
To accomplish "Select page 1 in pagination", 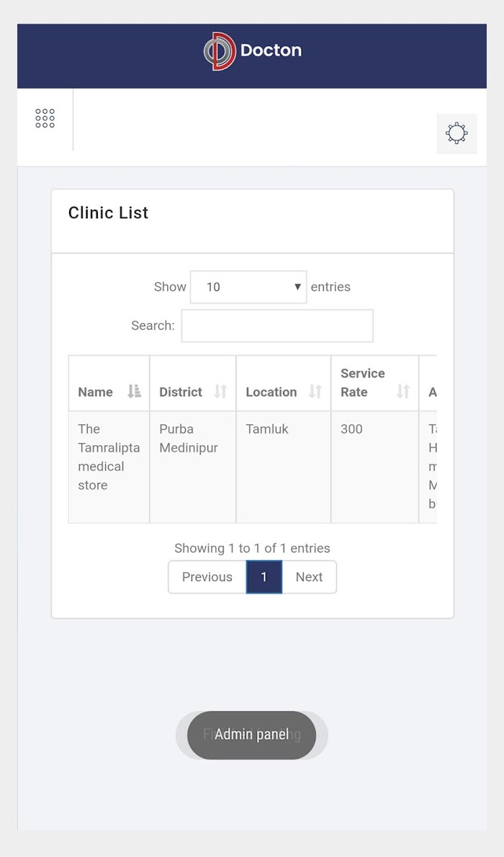I will pyautogui.click(x=264, y=577).
